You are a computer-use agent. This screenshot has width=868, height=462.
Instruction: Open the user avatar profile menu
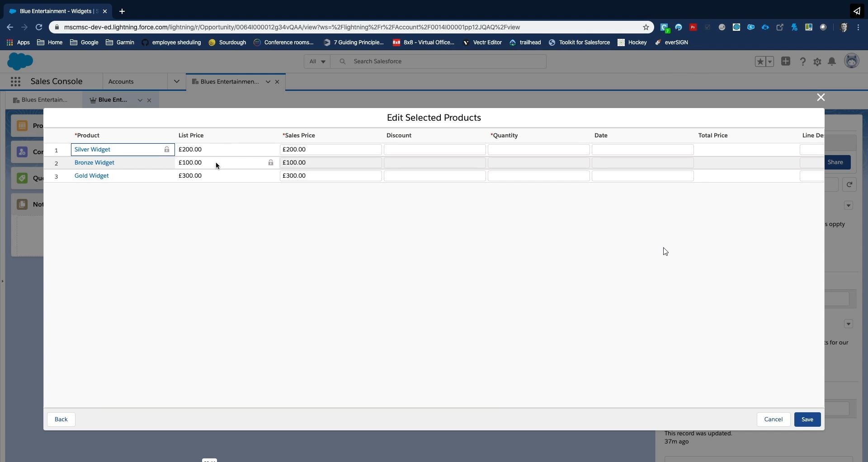coord(852,61)
